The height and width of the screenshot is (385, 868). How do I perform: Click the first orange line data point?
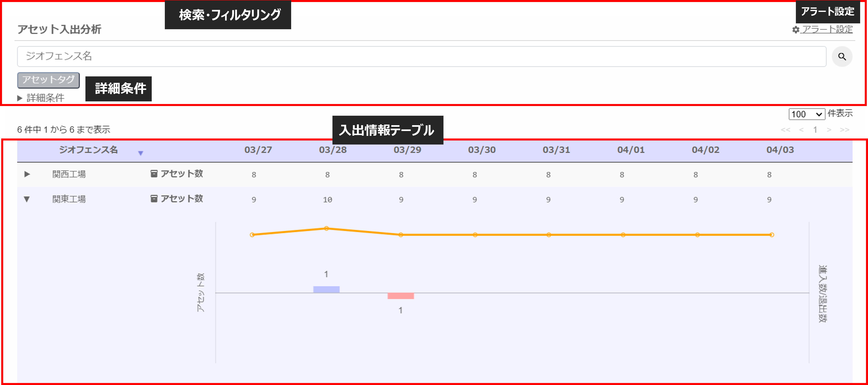[x=252, y=235]
